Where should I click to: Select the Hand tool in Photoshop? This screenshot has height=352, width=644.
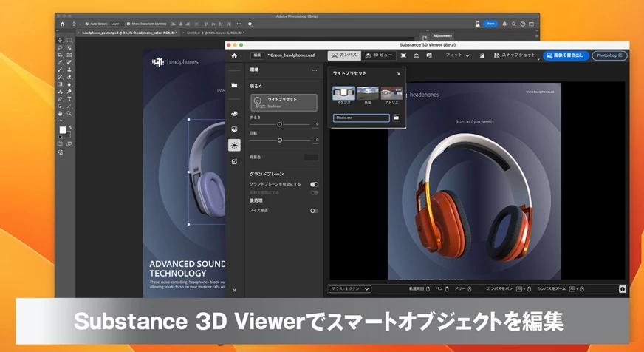pos(60,113)
